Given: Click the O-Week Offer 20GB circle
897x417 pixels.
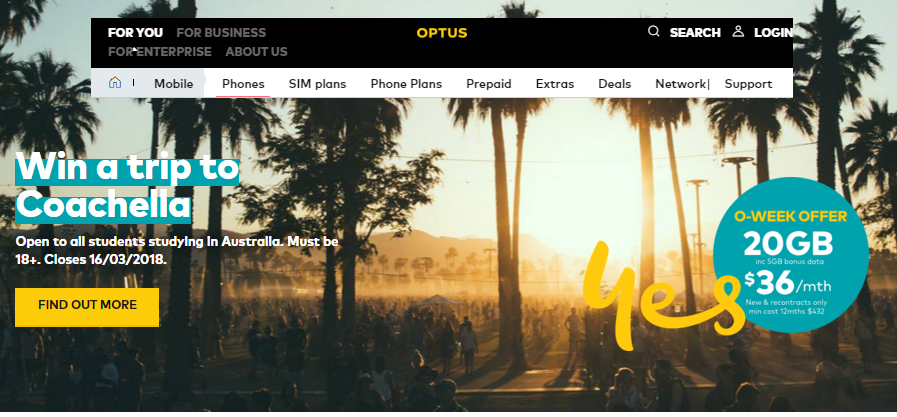Looking at the screenshot, I should coord(791,255).
